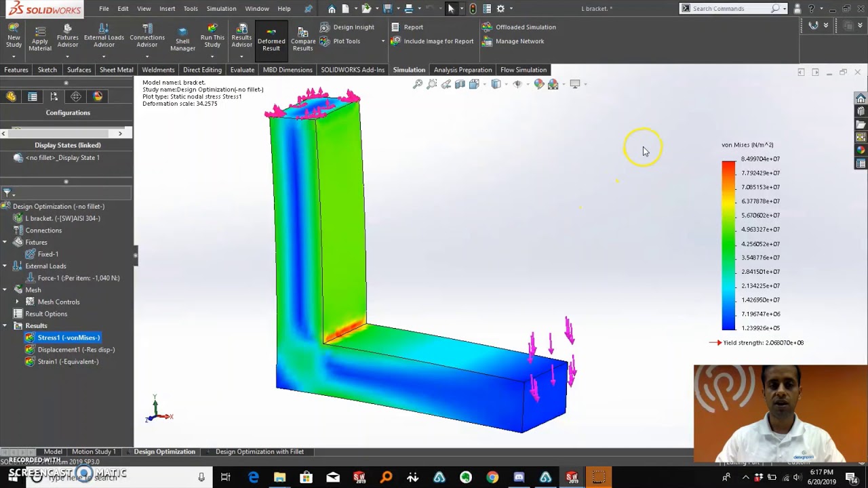Image resolution: width=868 pixels, height=488 pixels.
Task: Click the Print icon
Action: pyautogui.click(x=409, y=9)
